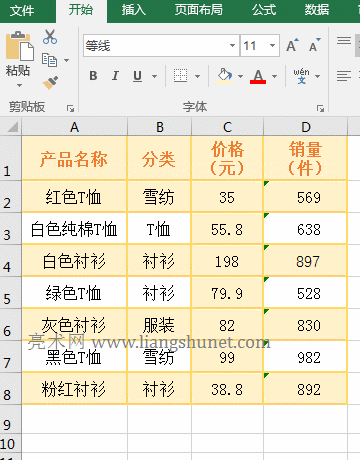Click the top vertical alignment icon
The image size is (360, 460).
tap(344, 41)
